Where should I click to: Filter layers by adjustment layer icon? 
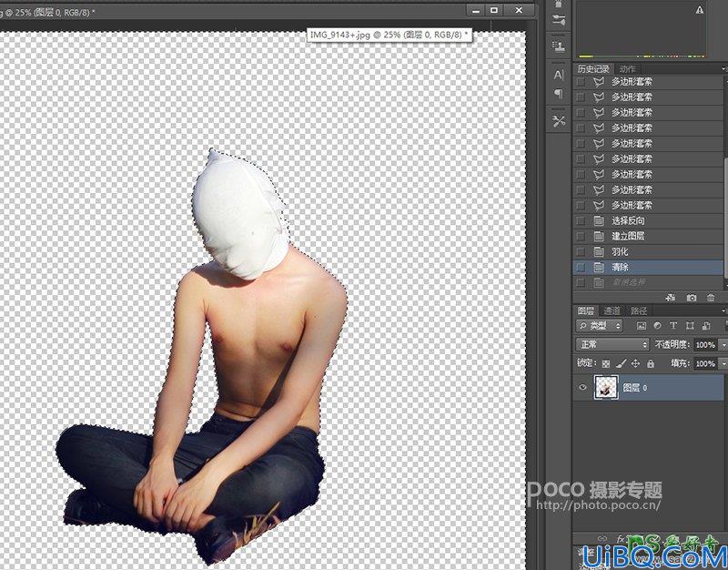tap(657, 326)
